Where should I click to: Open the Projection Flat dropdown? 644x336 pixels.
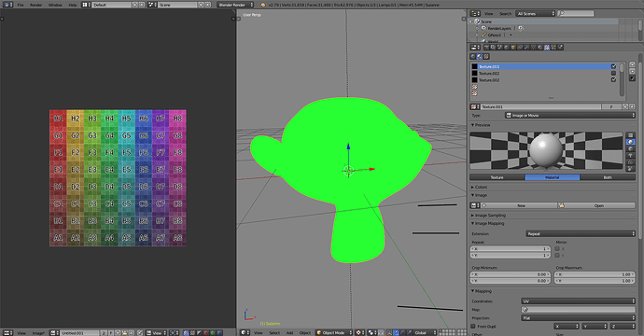pyautogui.click(x=578, y=318)
